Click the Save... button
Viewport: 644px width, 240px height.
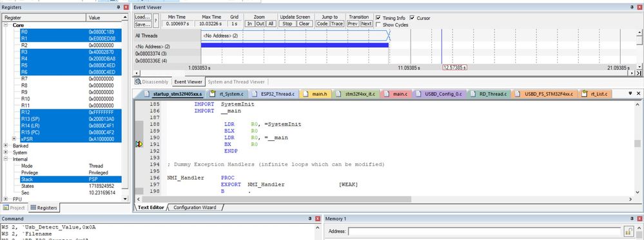tap(143, 24)
